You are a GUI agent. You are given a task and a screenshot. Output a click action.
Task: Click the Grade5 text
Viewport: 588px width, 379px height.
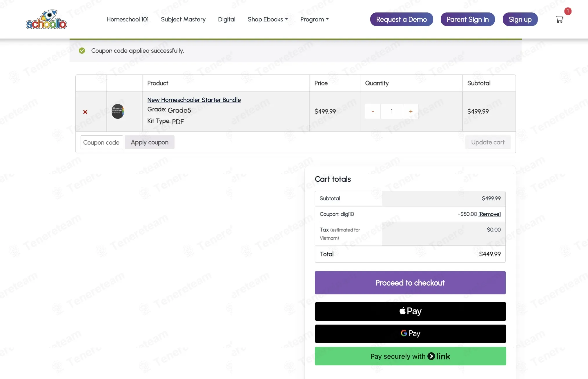(x=179, y=110)
